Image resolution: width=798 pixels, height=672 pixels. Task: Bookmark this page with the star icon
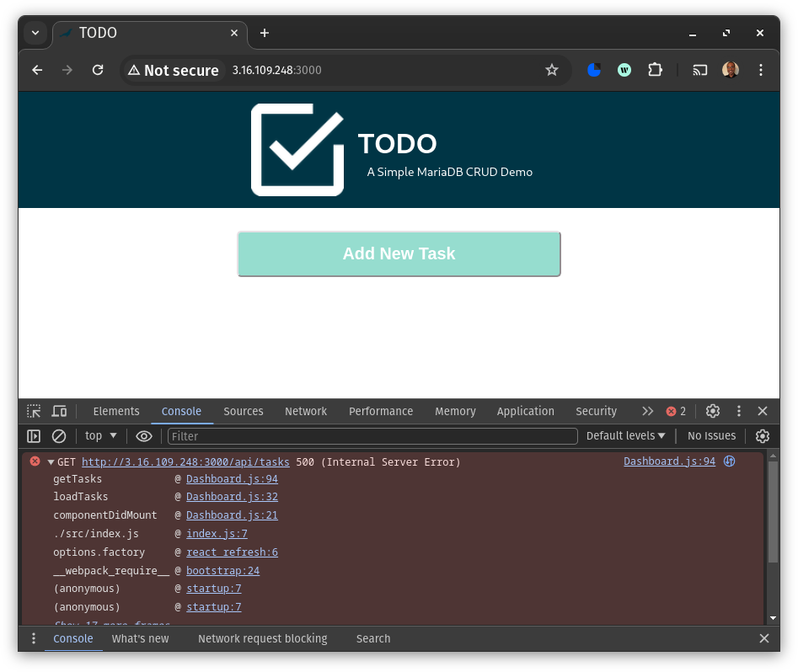click(x=552, y=70)
